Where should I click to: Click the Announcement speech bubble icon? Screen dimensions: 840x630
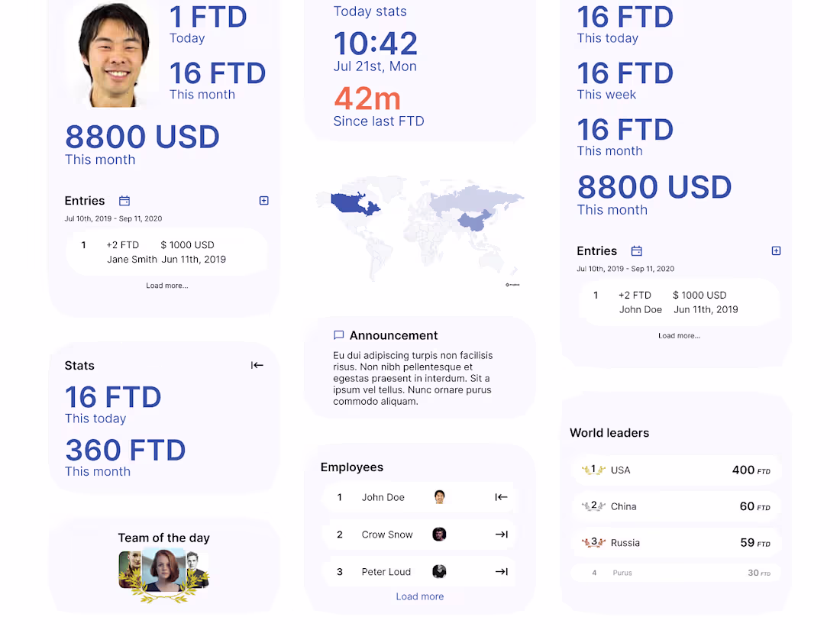[339, 335]
